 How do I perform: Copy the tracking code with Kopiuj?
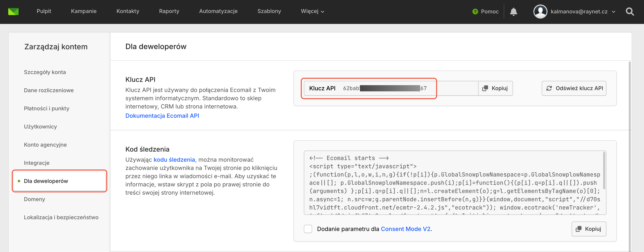589,229
